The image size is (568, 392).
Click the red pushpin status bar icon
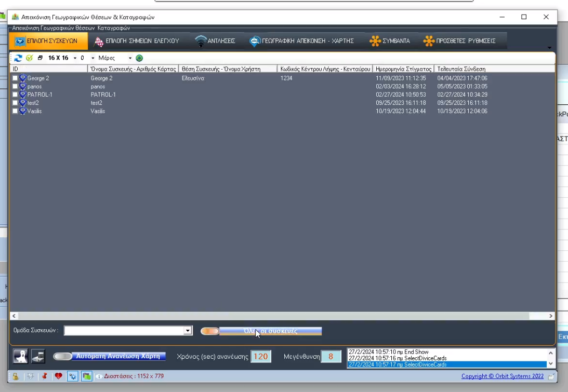tap(45, 376)
